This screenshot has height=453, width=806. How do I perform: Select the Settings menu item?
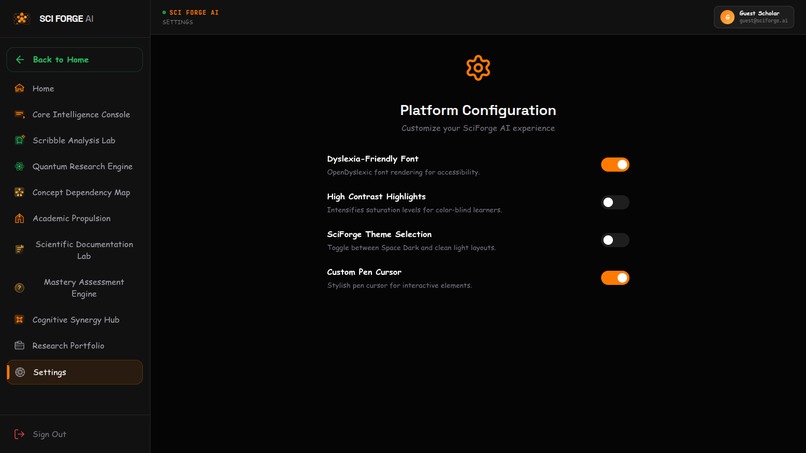pyautogui.click(x=75, y=372)
